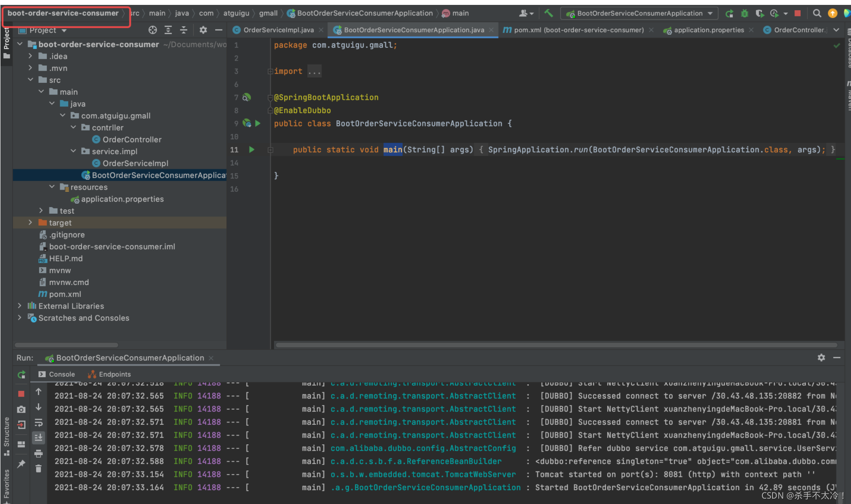Screen dimensions: 851x504
Task: Click the Exit red arrow icon in the Run panel
Action: [x=21, y=424]
